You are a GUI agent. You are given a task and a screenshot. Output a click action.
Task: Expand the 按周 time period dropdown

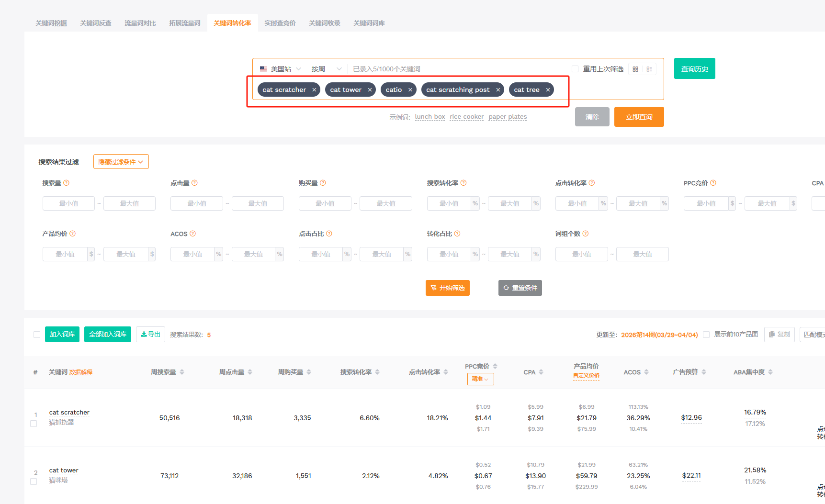click(327, 69)
